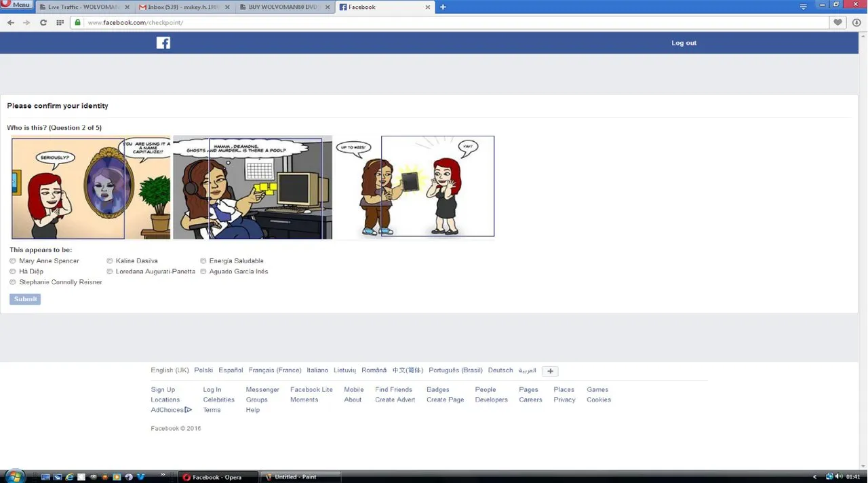Launch Internet Explorer from quick launch
This screenshot has height=483, width=868.
pyautogui.click(x=68, y=477)
